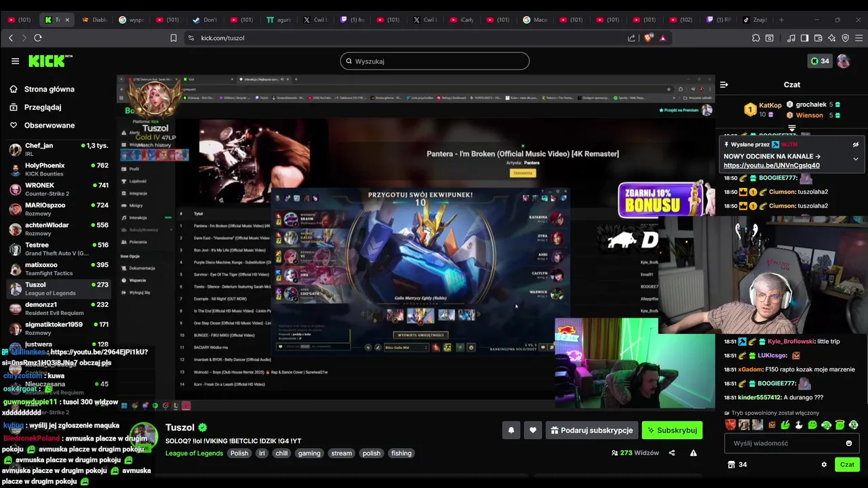The image size is (868, 488).
Task: Open the KICKs balance showing 34
Action: (820, 61)
